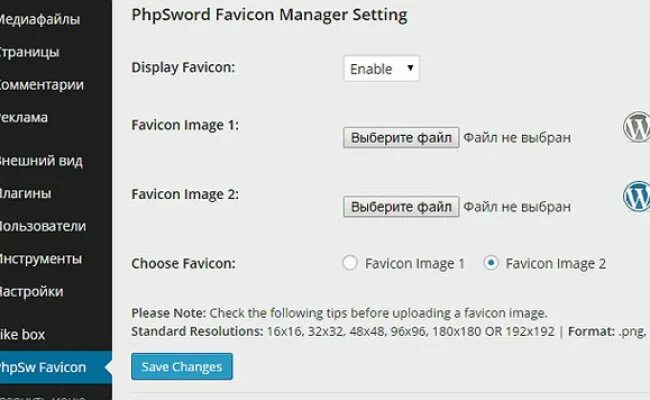
Task: Open the Display Favicon Enable dropdown
Action: (x=381, y=68)
